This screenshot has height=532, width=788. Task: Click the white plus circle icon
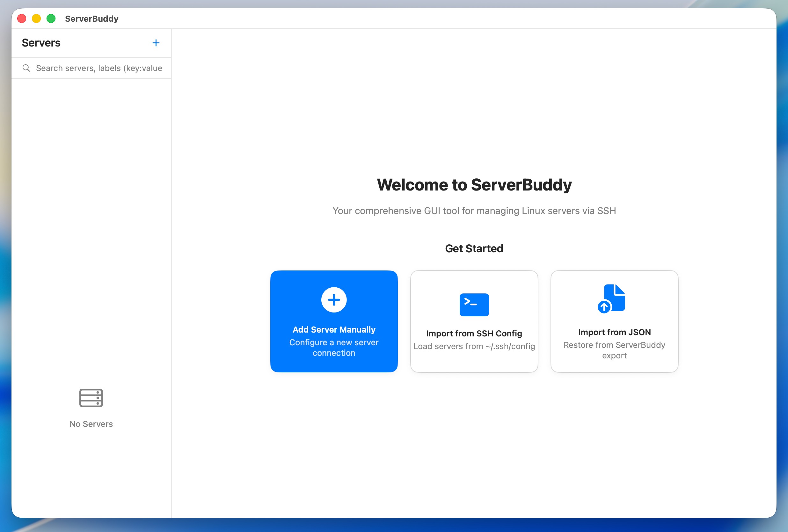coord(334,300)
